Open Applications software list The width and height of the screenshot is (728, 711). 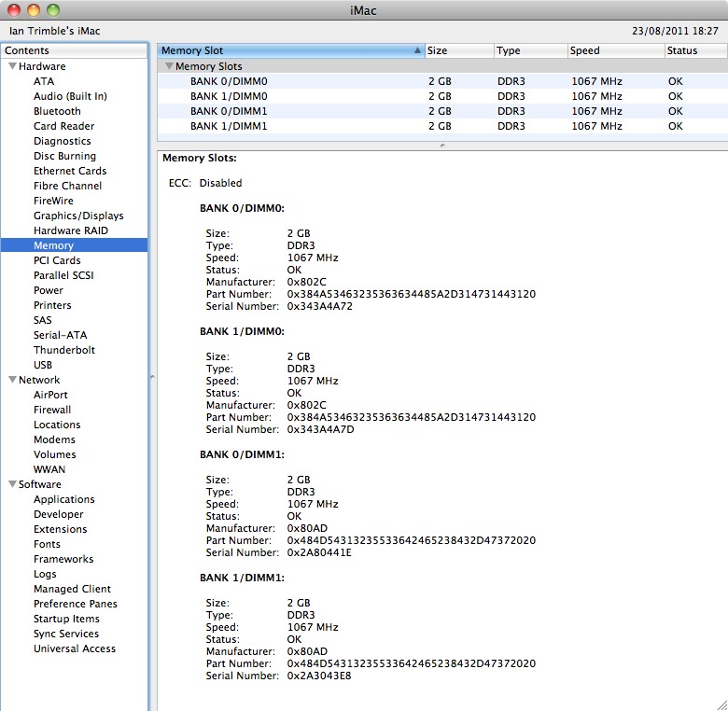tap(64, 499)
